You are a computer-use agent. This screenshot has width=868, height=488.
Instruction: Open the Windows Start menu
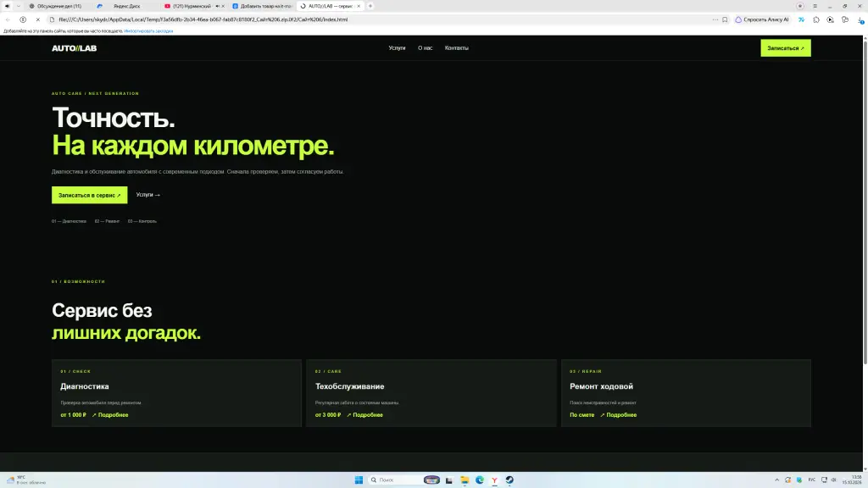359,480
